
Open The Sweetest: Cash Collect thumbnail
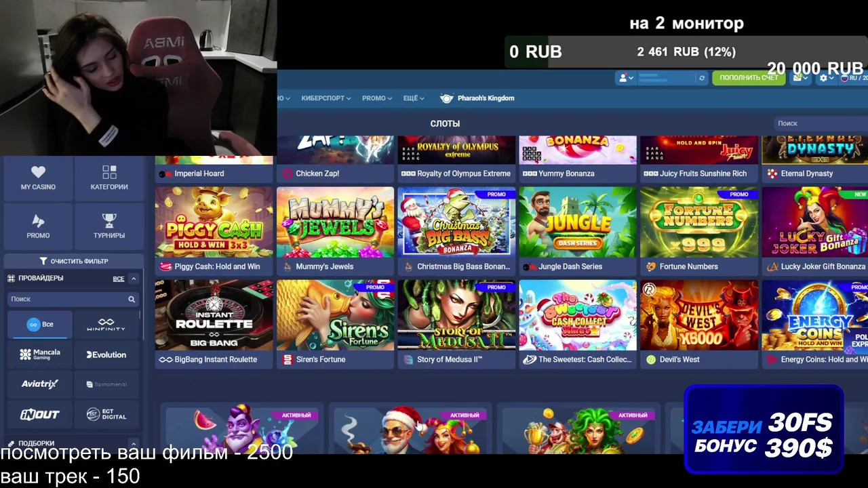[x=578, y=315]
